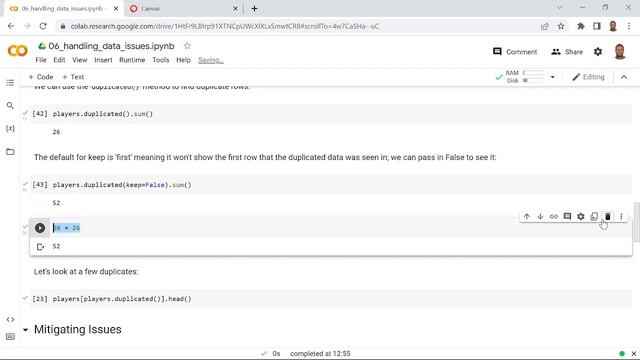Open the Edit menu
640x360 pixels.
59,60
